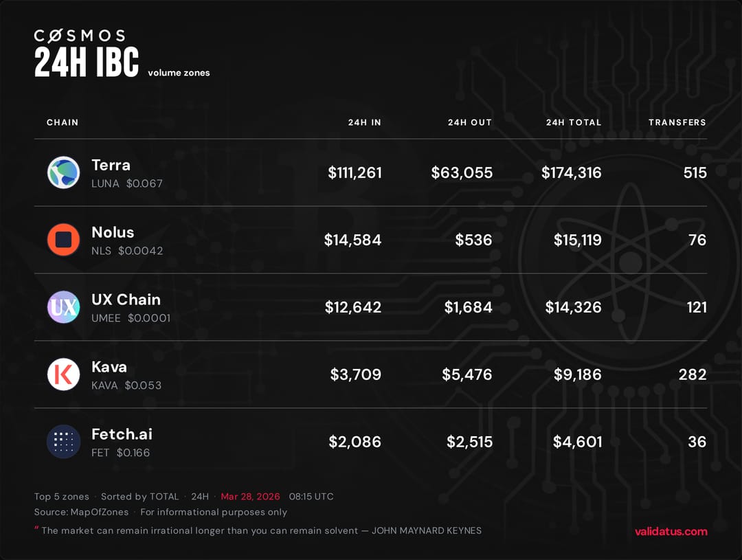Click Terra's 24H total value $174,316
Image resolution: width=742 pixels, height=560 pixels.
click(571, 173)
